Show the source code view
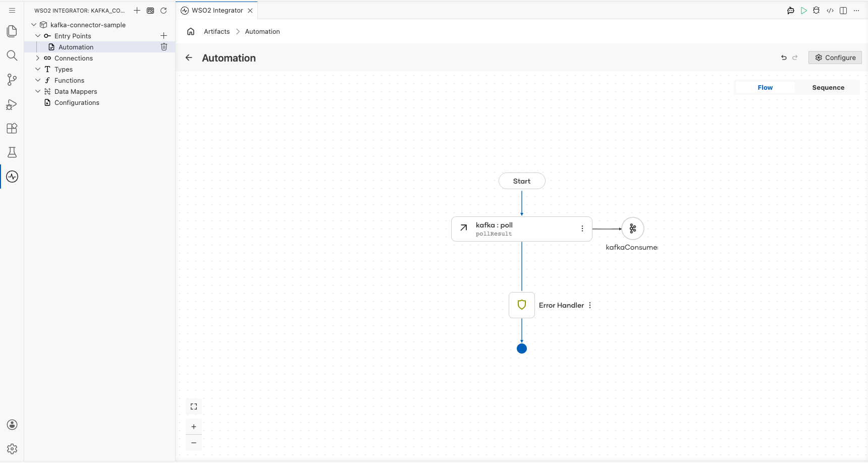This screenshot has width=868, height=463. [x=830, y=10]
